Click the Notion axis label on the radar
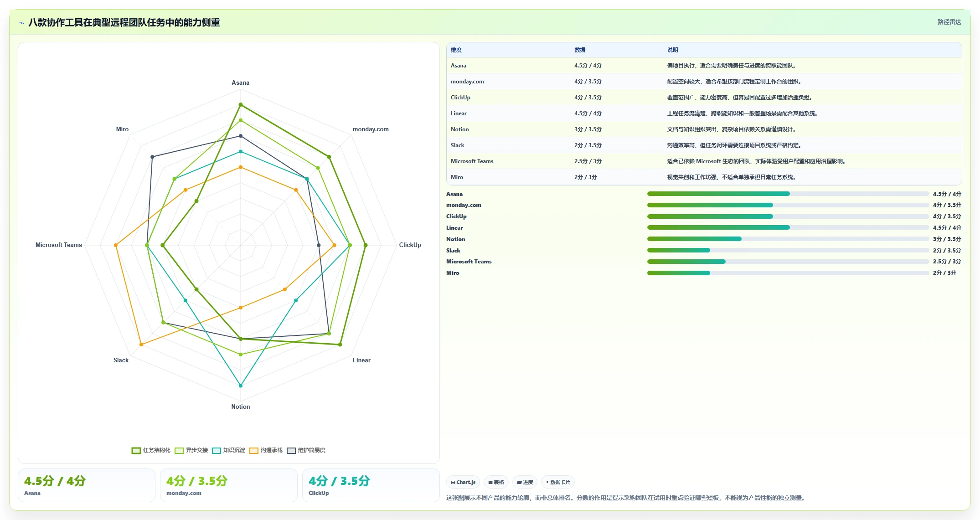Image resolution: width=980 pixels, height=520 pixels. point(241,407)
